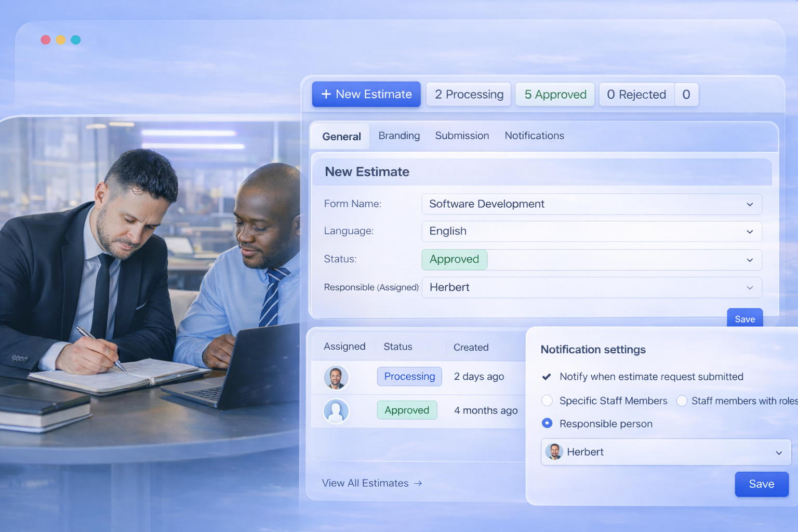Click the "Notification settings" heading
This screenshot has width=798, height=532.
click(x=593, y=350)
